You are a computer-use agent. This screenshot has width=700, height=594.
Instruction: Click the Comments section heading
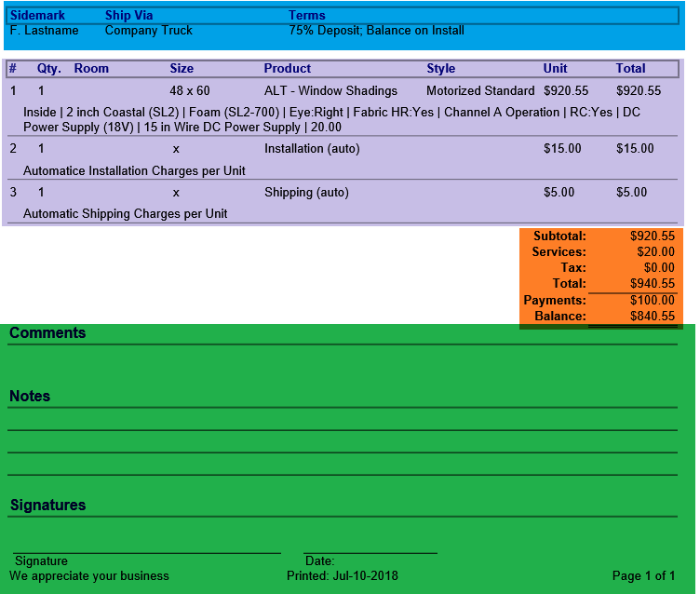point(47,332)
